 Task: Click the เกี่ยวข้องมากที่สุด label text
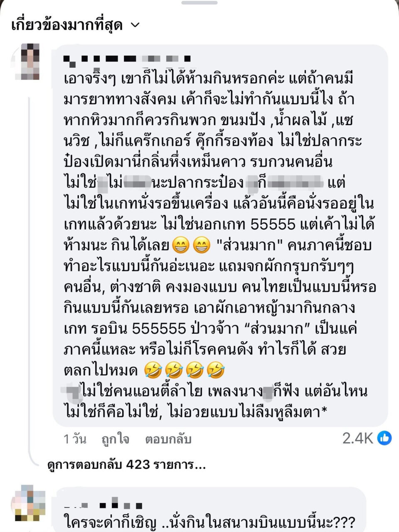(x=67, y=25)
